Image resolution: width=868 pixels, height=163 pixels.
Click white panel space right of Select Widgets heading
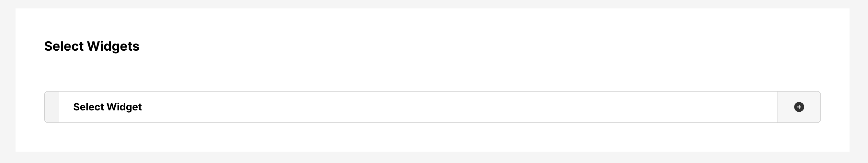438,46
